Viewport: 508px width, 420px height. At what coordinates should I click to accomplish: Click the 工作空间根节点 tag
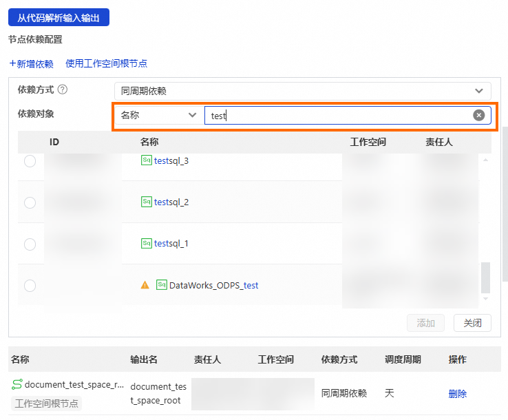46,403
